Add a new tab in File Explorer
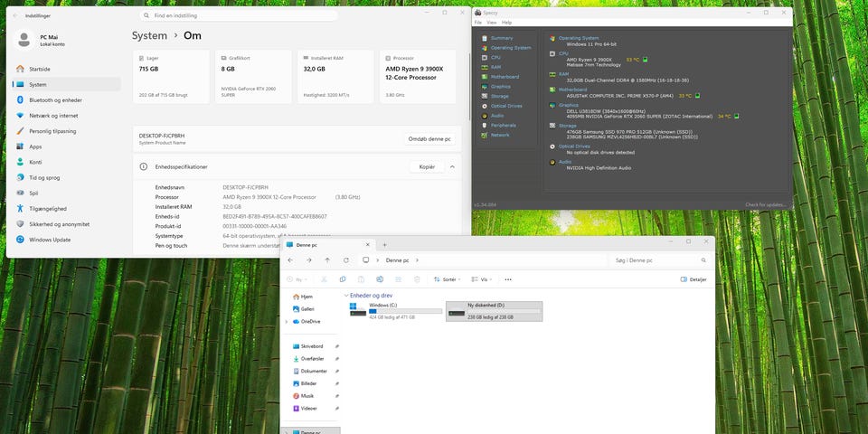 [385, 245]
